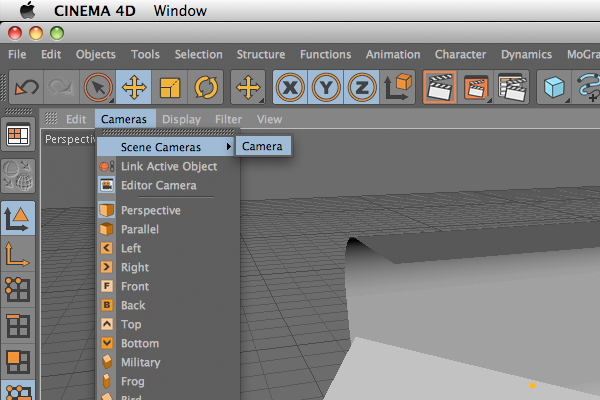Select the Top view

click(x=168, y=325)
